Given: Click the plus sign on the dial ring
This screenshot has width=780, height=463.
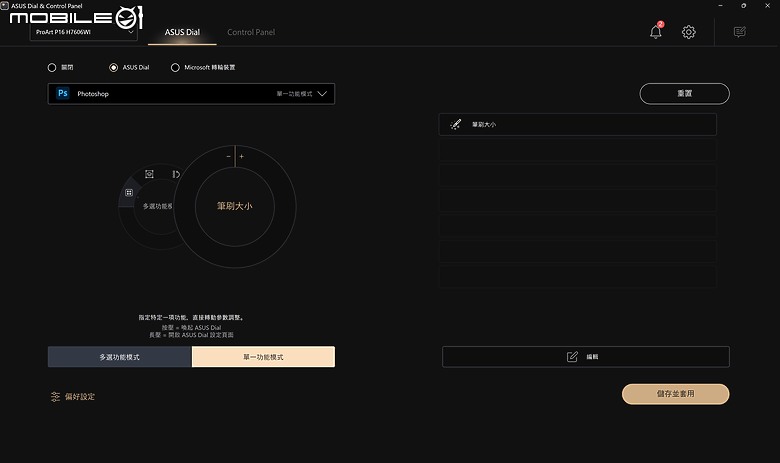Looking at the screenshot, I should click(x=242, y=156).
